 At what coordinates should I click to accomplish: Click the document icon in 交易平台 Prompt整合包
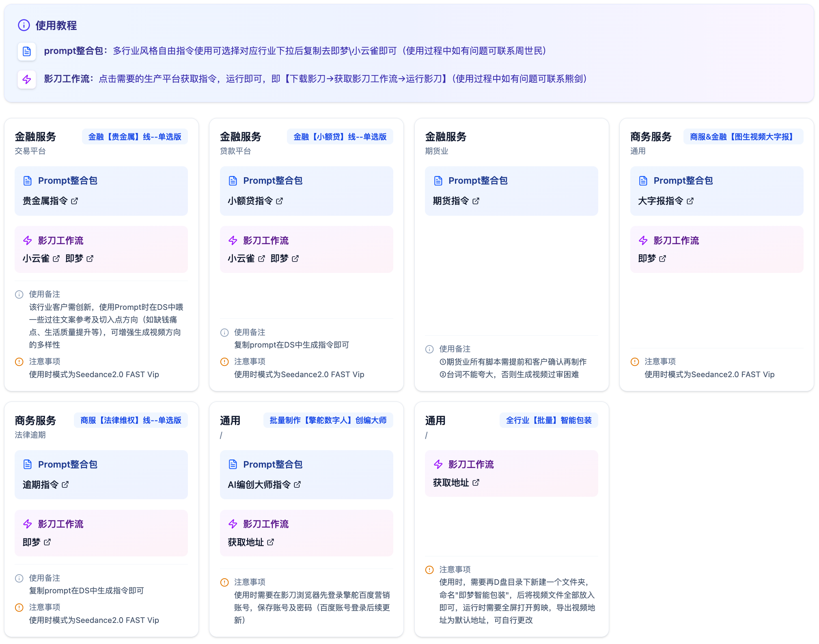click(x=28, y=181)
